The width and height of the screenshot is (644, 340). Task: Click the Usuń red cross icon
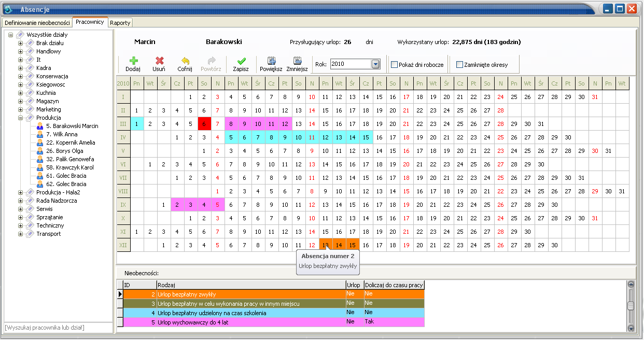pos(159,61)
